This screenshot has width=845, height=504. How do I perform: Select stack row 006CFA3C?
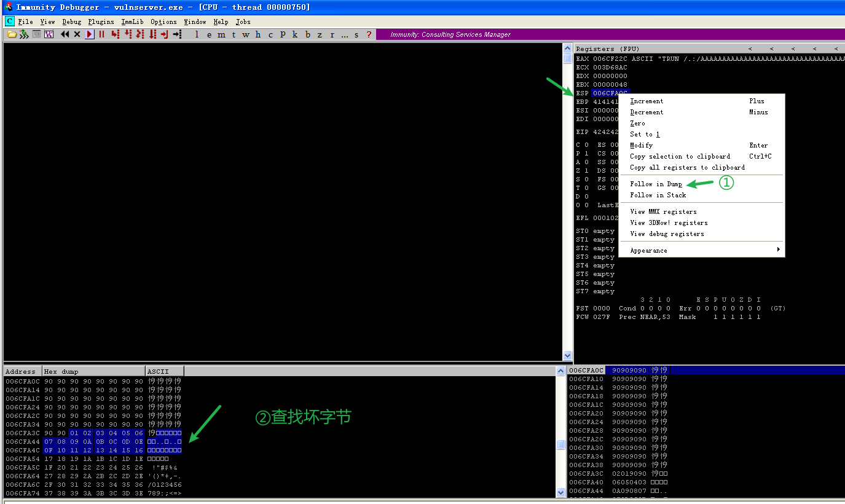pos(705,473)
